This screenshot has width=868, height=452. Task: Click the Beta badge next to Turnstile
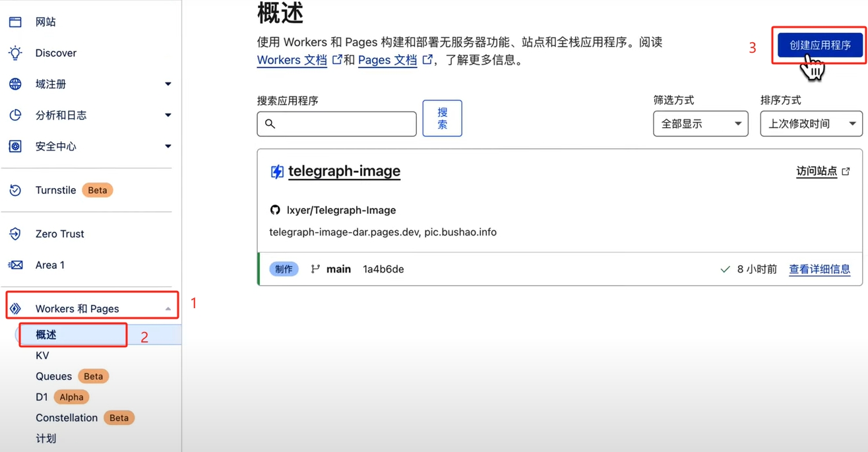[x=98, y=190]
